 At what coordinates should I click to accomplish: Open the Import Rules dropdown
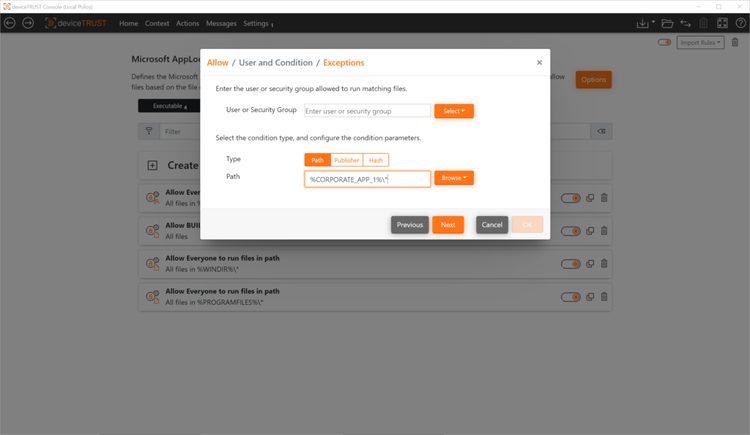700,42
